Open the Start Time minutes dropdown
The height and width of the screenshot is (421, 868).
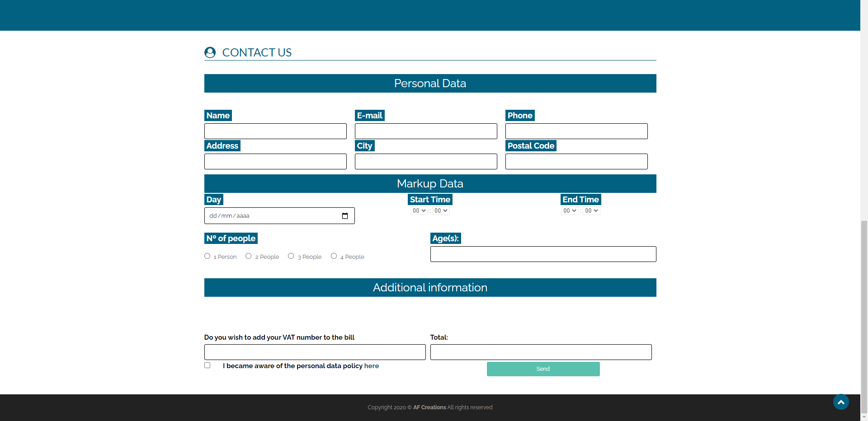[441, 211]
